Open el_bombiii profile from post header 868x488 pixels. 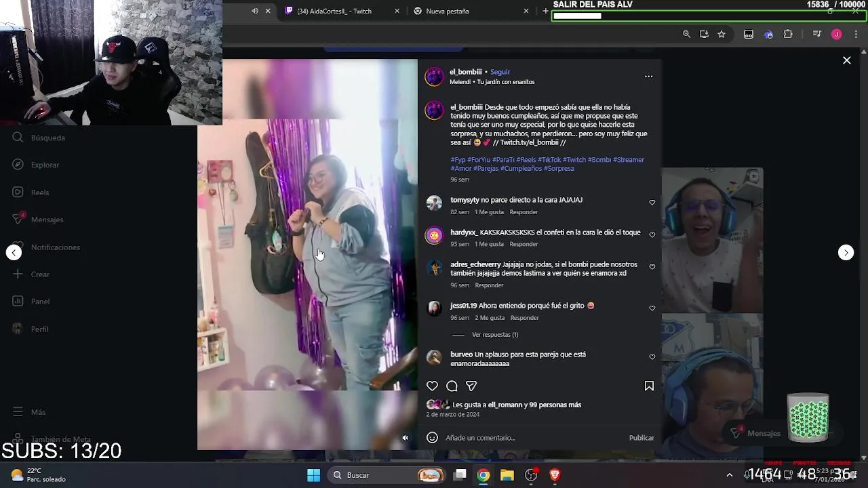[465, 72]
